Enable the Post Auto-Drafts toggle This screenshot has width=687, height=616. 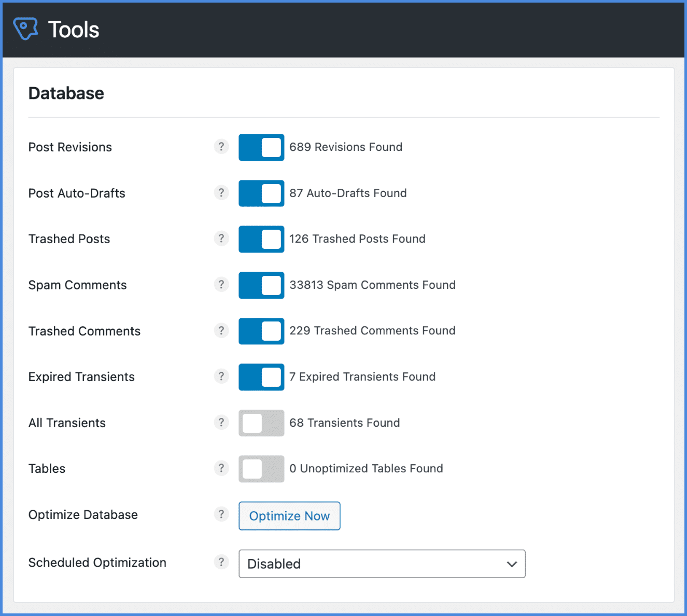[261, 193]
